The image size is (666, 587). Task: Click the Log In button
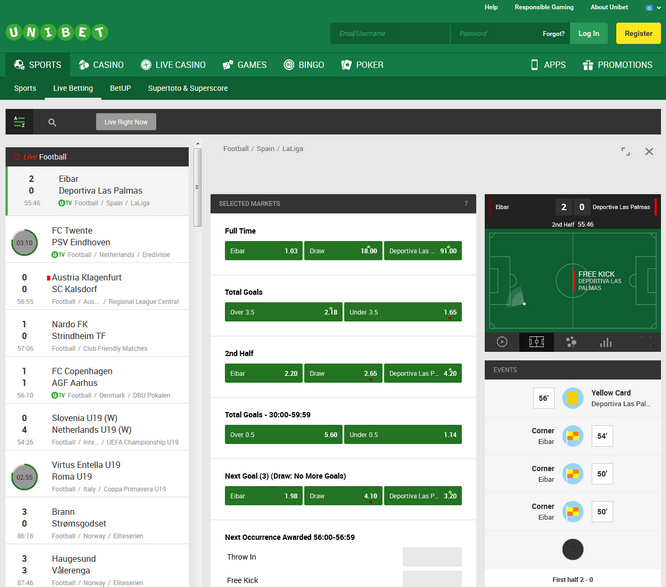pyautogui.click(x=588, y=33)
